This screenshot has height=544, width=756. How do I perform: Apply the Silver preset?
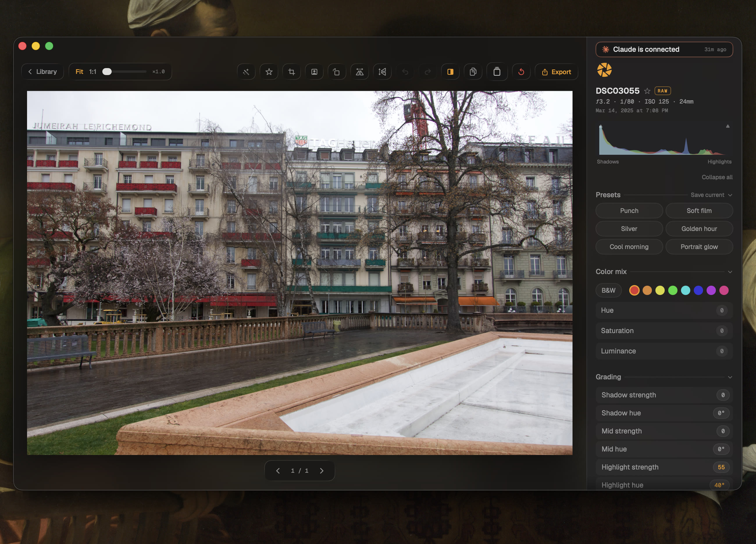click(629, 229)
